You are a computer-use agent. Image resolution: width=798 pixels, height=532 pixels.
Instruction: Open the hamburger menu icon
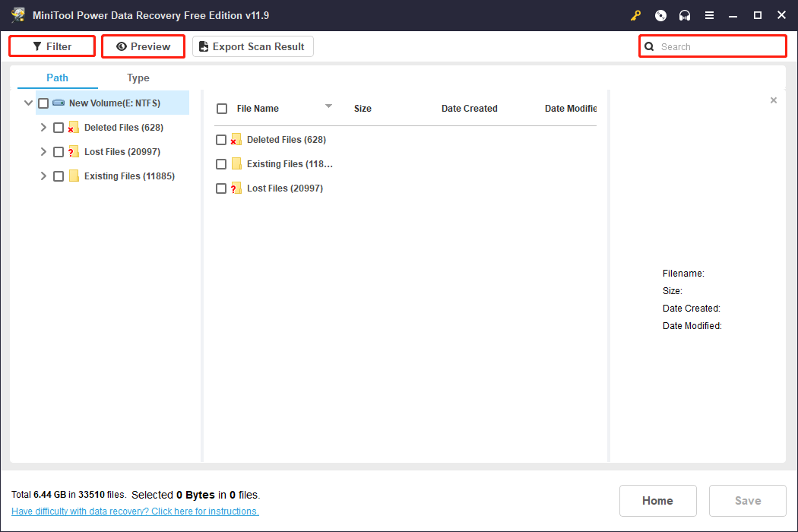[709, 16]
